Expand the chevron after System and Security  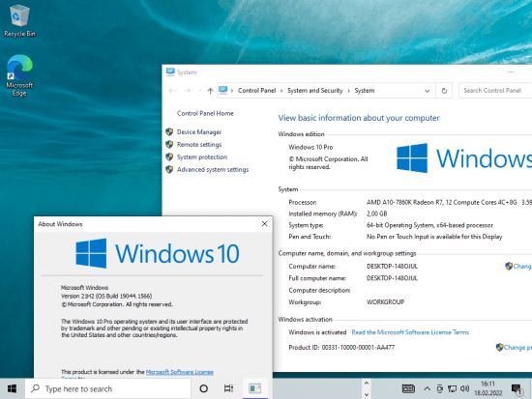click(348, 91)
